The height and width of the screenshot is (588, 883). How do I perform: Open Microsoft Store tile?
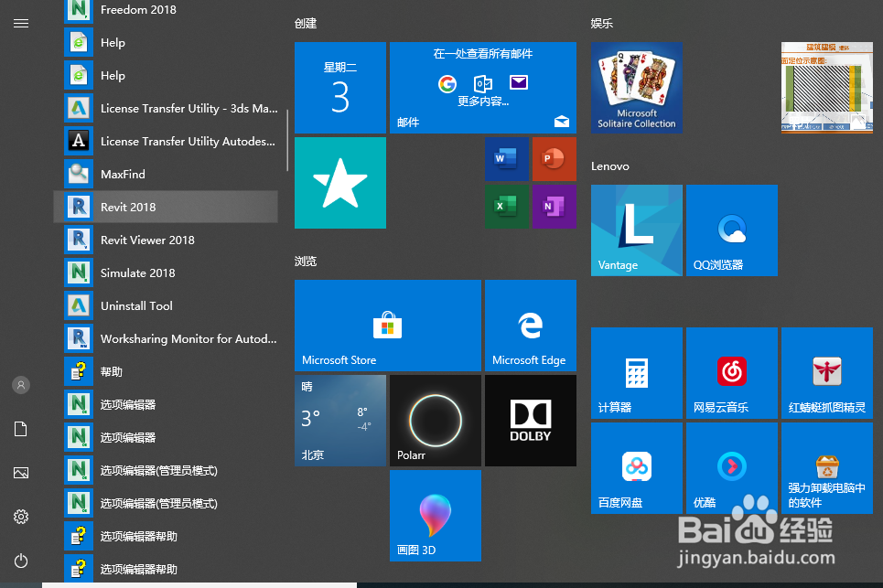pyautogui.click(x=388, y=326)
